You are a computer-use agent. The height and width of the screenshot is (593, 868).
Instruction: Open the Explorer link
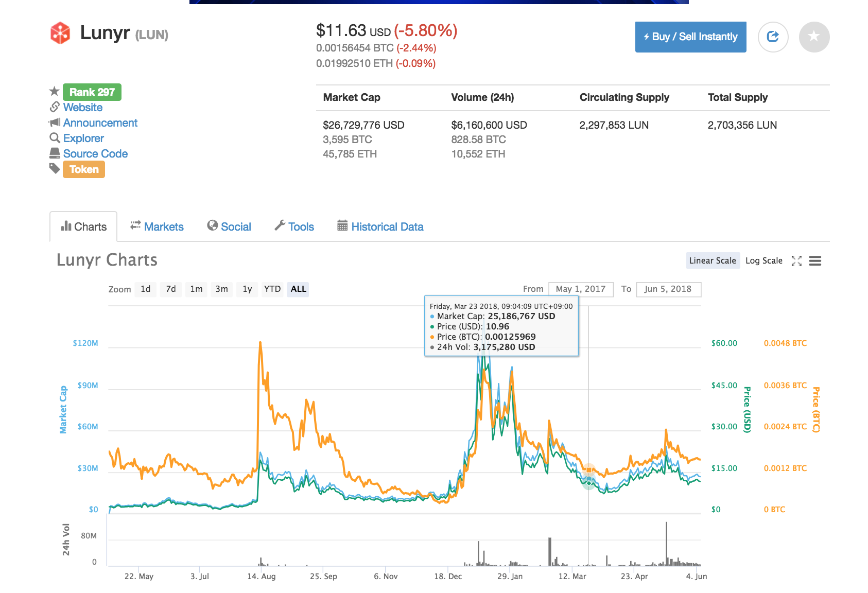[x=83, y=138]
